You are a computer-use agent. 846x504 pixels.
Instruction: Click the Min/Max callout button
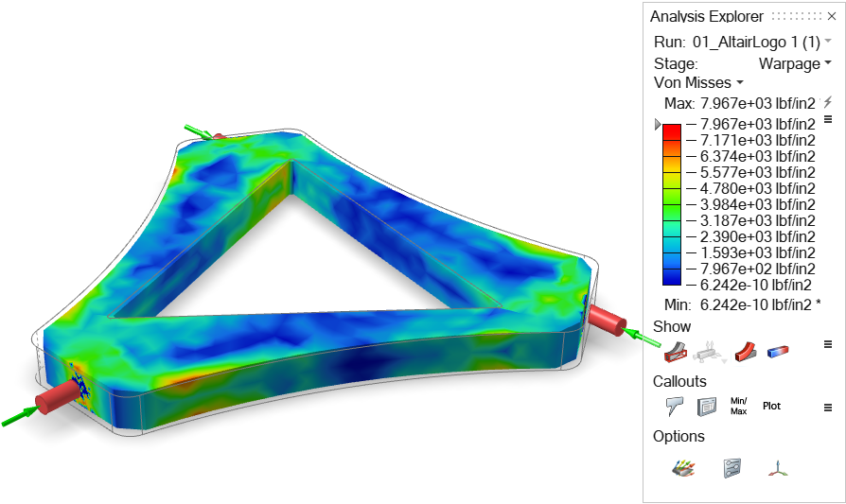pyautogui.click(x=739, y=406)
